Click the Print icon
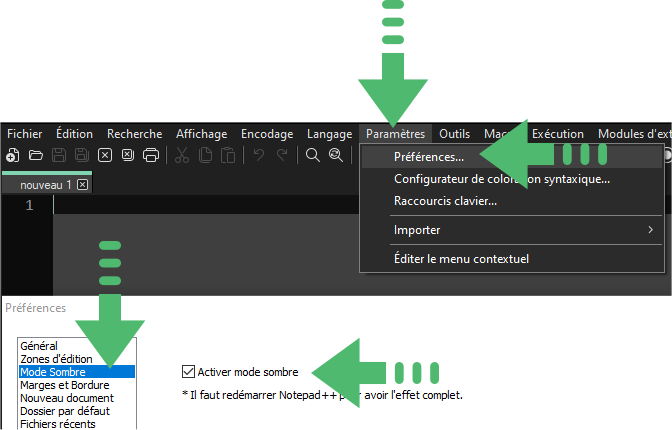Image resolution: width=672 pixels, height=430 pixels. coord(150,155)
